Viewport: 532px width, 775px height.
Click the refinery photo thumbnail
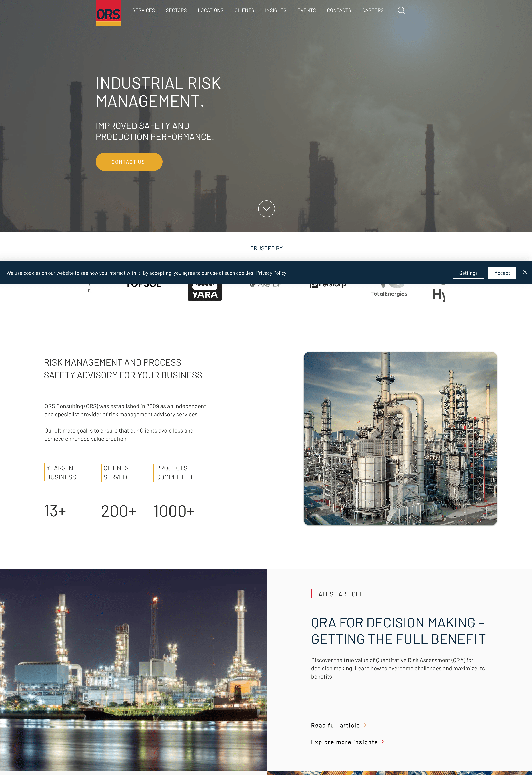tap(400, 438)
